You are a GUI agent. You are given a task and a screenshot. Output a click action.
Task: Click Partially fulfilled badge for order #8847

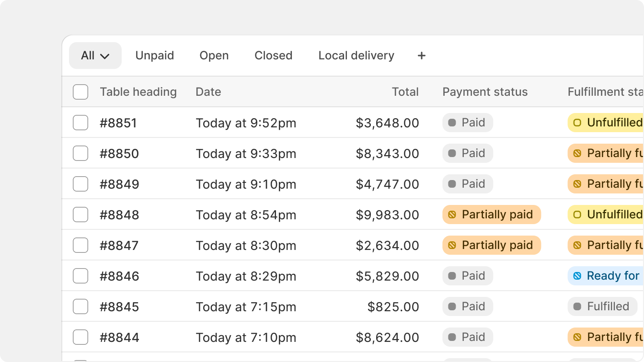(606, 245)
